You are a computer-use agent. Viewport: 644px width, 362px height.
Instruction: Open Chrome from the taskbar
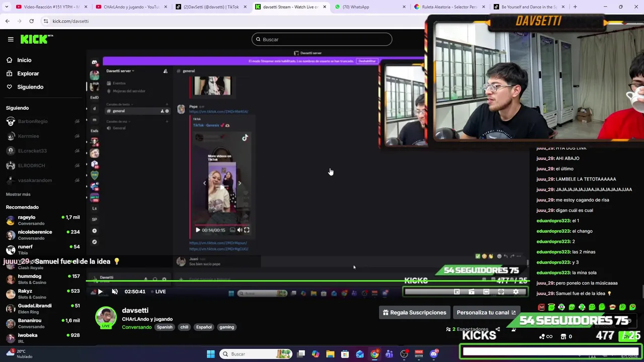pos(375,354)
